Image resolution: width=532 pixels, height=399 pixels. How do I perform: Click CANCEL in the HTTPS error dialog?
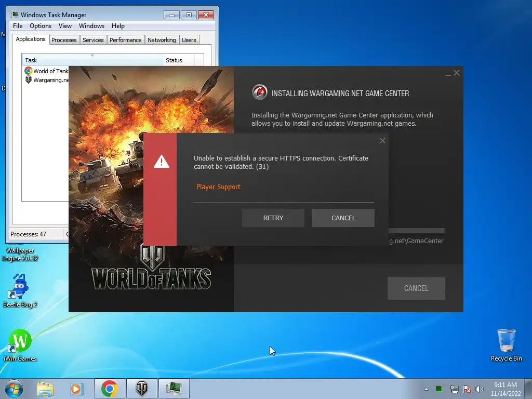[x=343, y=218]
